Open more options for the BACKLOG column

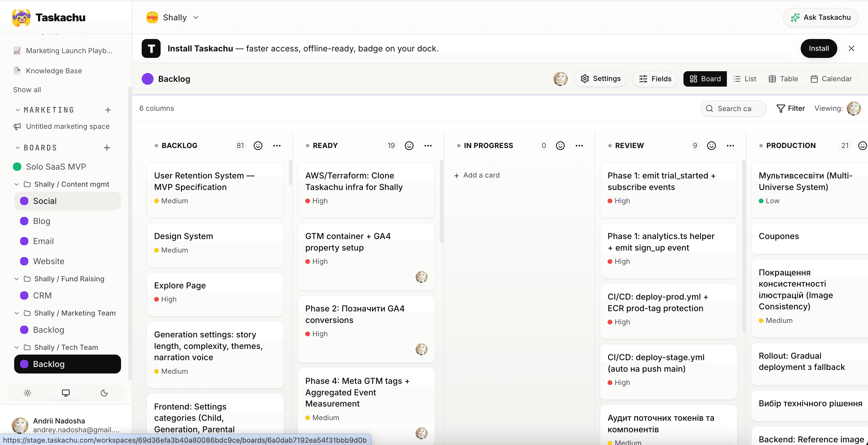(277, 146)
